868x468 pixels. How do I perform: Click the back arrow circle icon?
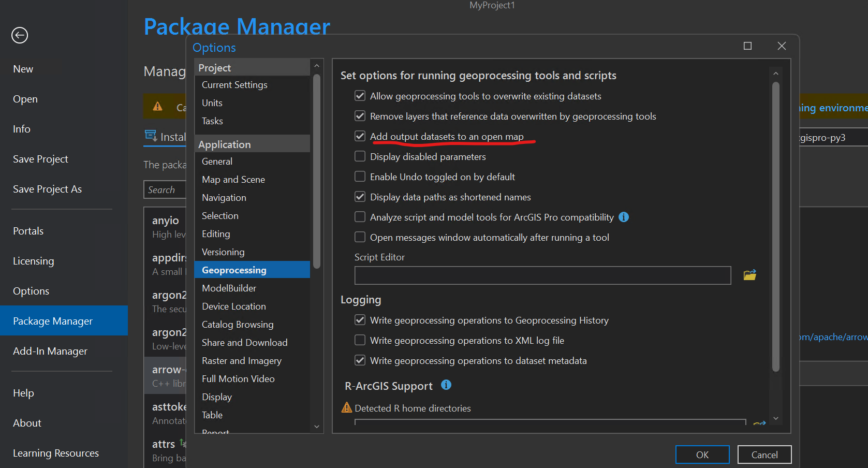point(20,35)
